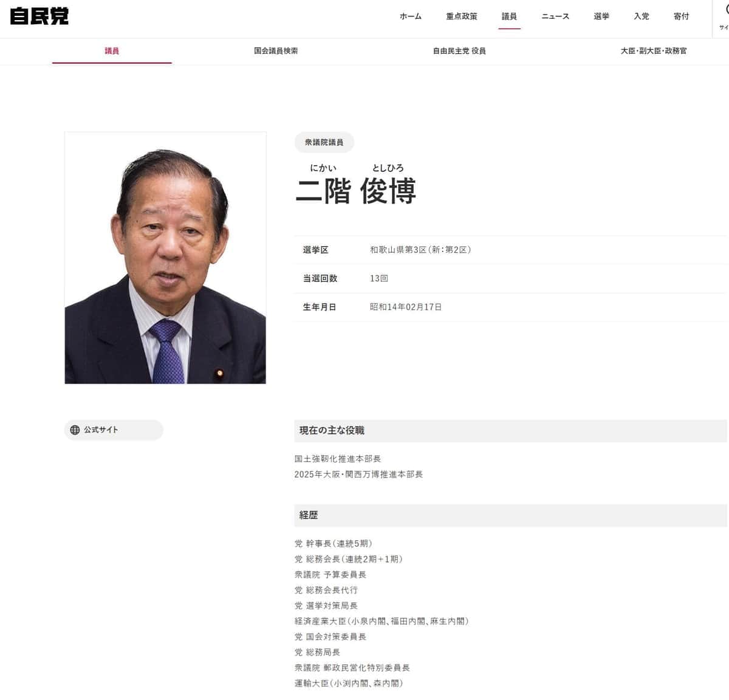Select the ホーム menu item
The image size is (729, 700).
coord(410,17)
